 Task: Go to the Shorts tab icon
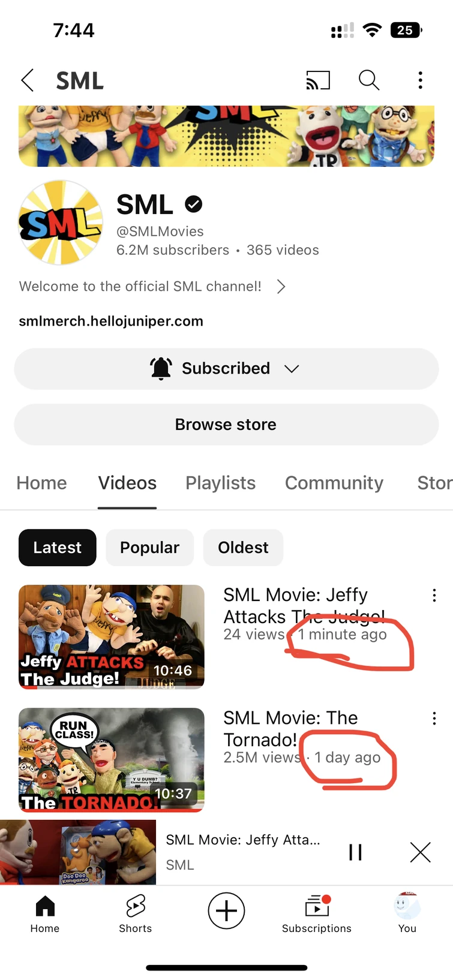pyautogui.click(x=136, y=913)
